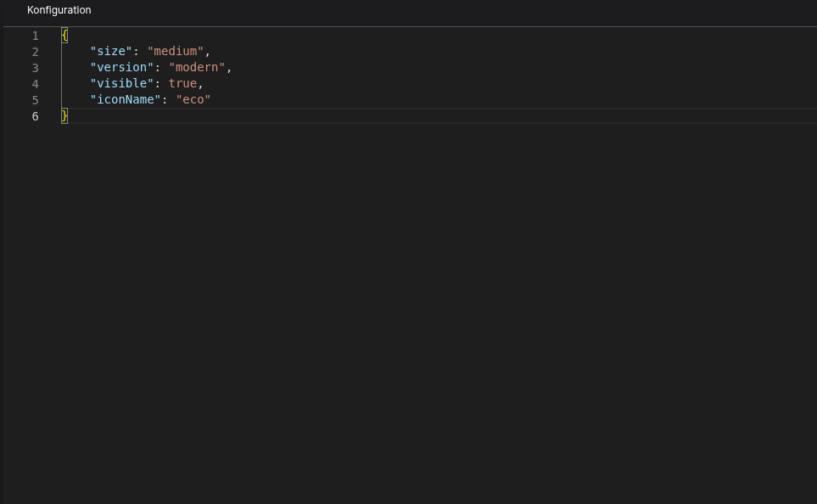Screen dimensions: 817x504
Task: Select line number 3 in the gutter
Action: point(35,68)
